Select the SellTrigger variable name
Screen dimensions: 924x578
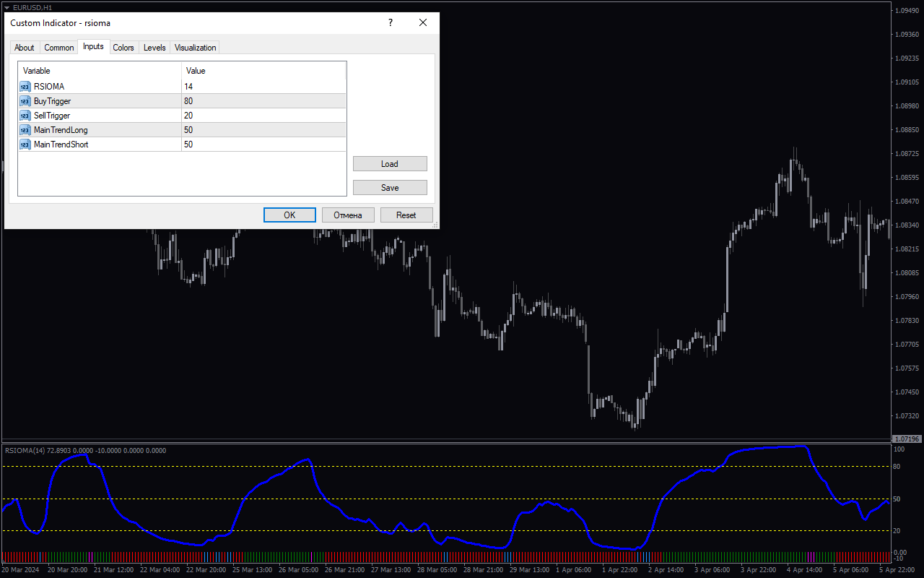pos(52,116)
